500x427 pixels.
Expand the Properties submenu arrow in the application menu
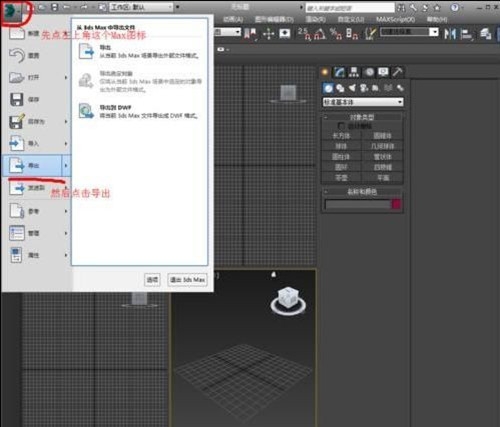tap(66, 255)
